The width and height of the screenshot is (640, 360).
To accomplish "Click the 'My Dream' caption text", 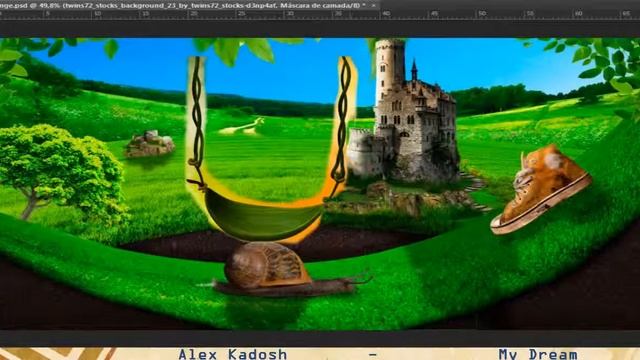I will (538, 354).
